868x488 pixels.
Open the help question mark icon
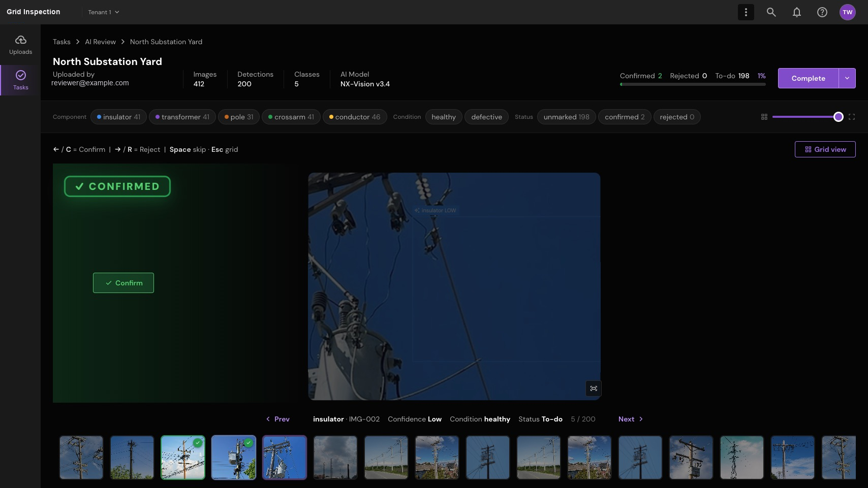(822, 12)
